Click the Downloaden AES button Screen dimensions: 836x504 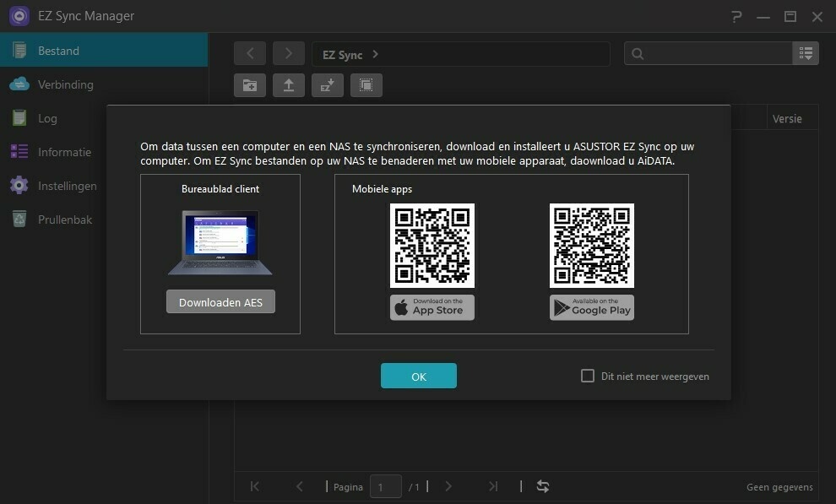tap(220, 302)
